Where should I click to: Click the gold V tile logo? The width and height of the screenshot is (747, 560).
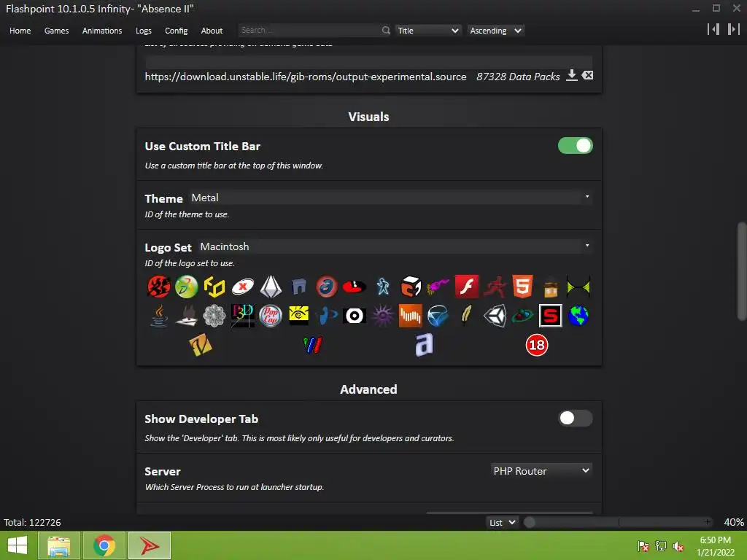tap(200, 345)
